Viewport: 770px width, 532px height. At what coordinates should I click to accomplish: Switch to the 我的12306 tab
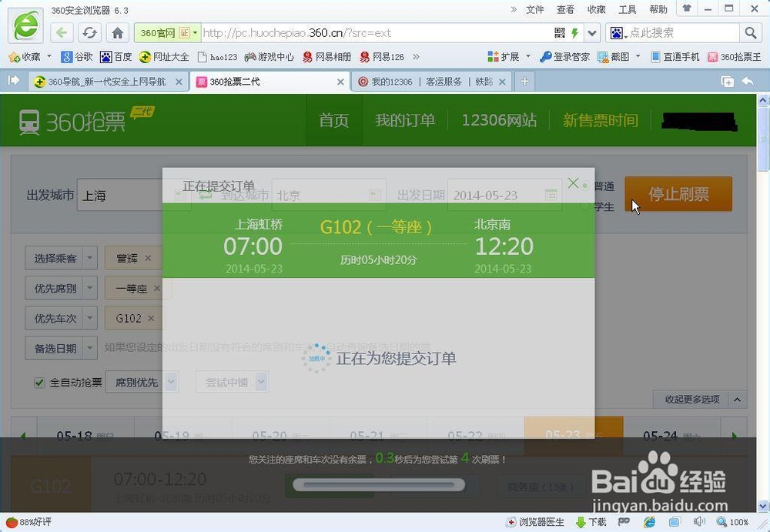pos(431,82)
